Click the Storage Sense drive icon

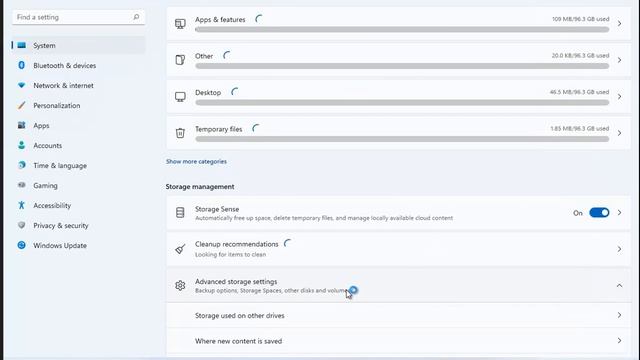coord(180,213)
